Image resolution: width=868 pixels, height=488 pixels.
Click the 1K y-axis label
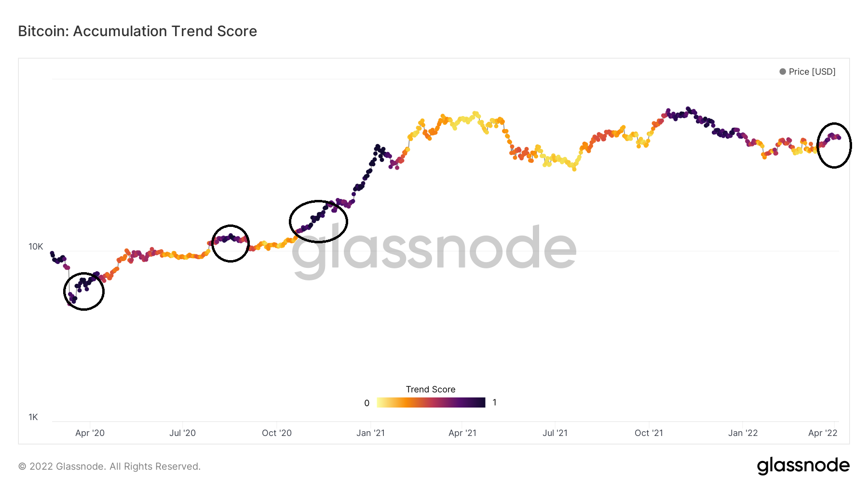coord(33,417)
